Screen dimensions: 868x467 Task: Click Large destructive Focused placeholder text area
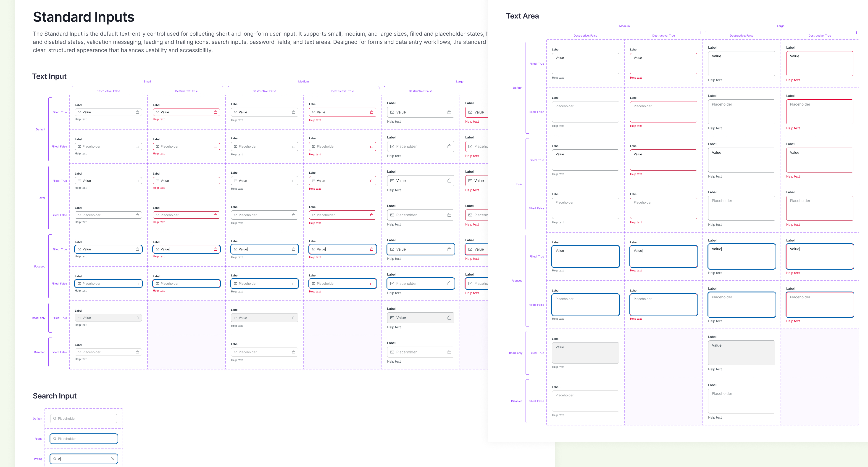(820, 305)
